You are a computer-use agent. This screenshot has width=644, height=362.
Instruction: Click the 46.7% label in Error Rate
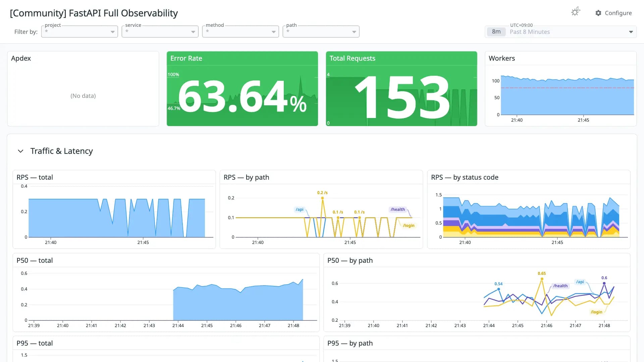point(174,108)
